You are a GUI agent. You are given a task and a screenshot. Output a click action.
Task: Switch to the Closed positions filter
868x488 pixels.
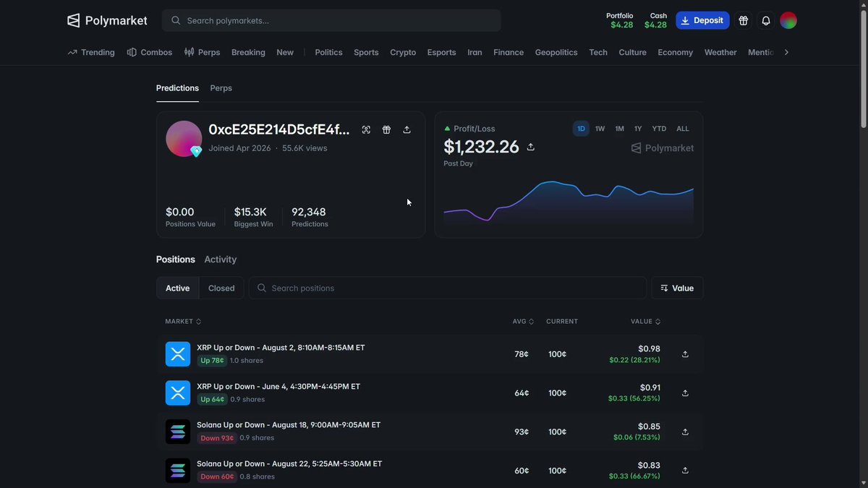(x=221, y=288)
